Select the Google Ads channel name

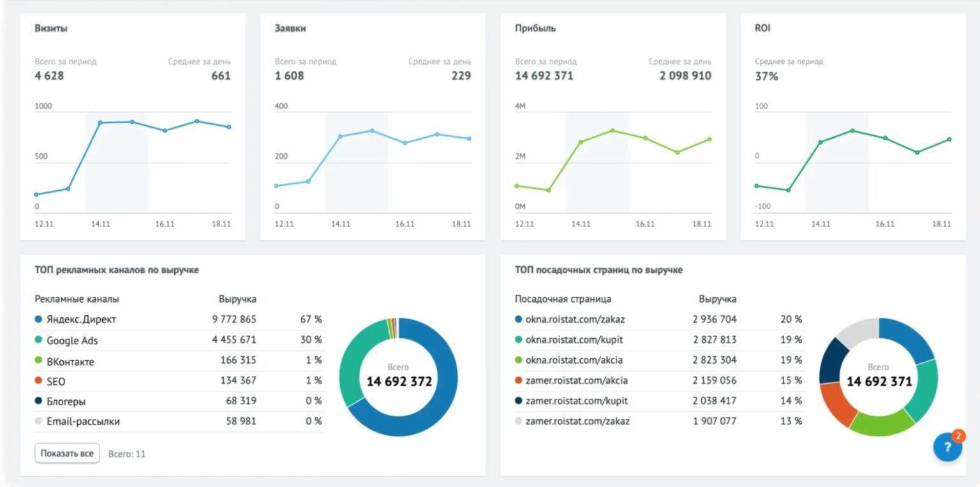(72, 340)
